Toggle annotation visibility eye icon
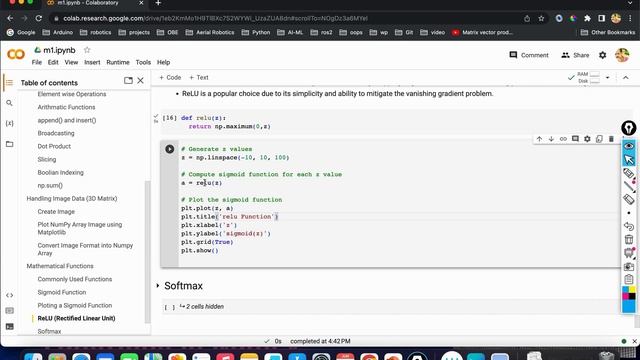 629,146
